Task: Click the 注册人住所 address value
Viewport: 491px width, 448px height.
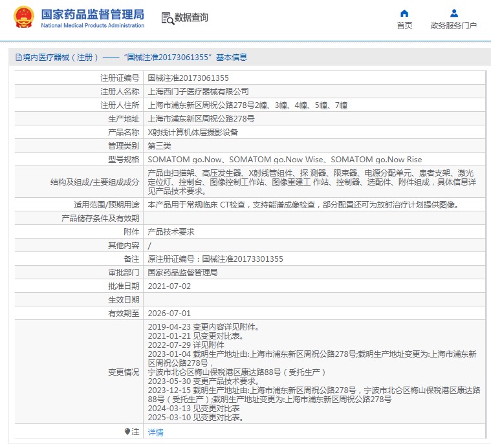Action: point(247,105)
